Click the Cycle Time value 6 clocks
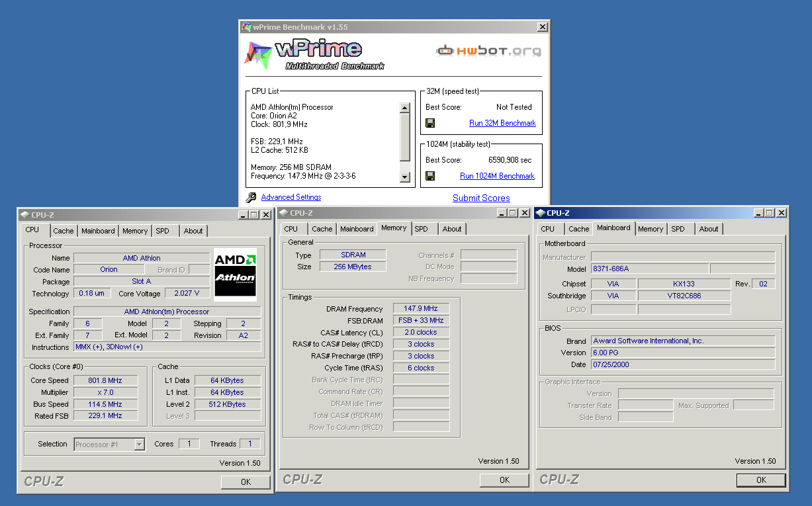The width and height of the screenshot is (812, 506). pos(421,368)
